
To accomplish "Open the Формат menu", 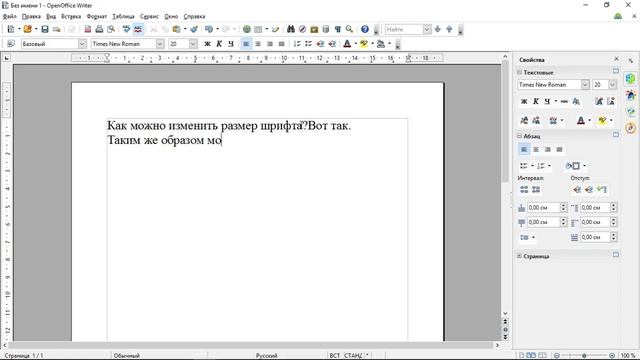I will pos(97,16).
